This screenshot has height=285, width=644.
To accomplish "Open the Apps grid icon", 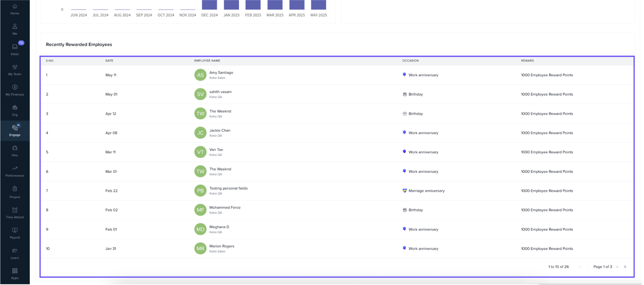I will pos(15,271).
